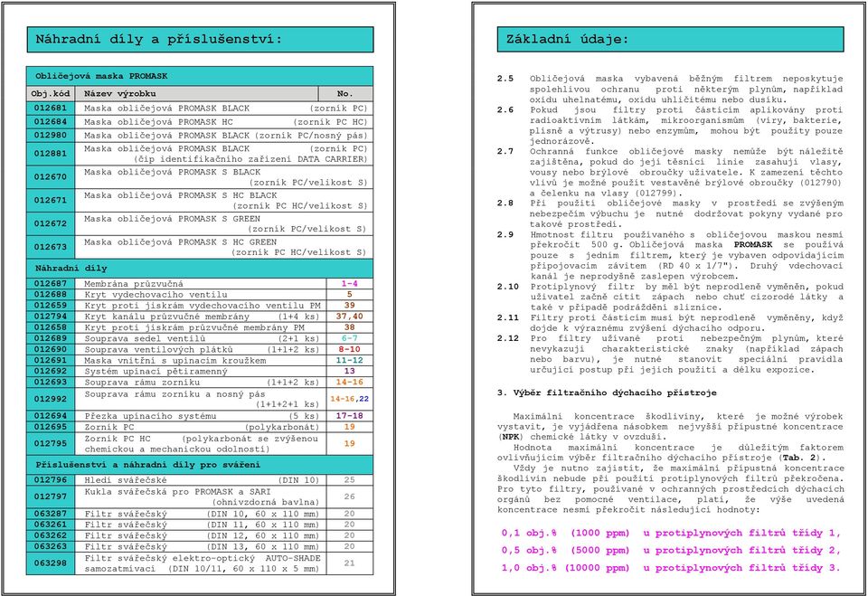Click the heading "Náhradní díly a příslušenství:"
The width and height of the screenshot is (868, 596).
[x=159, y=39]
